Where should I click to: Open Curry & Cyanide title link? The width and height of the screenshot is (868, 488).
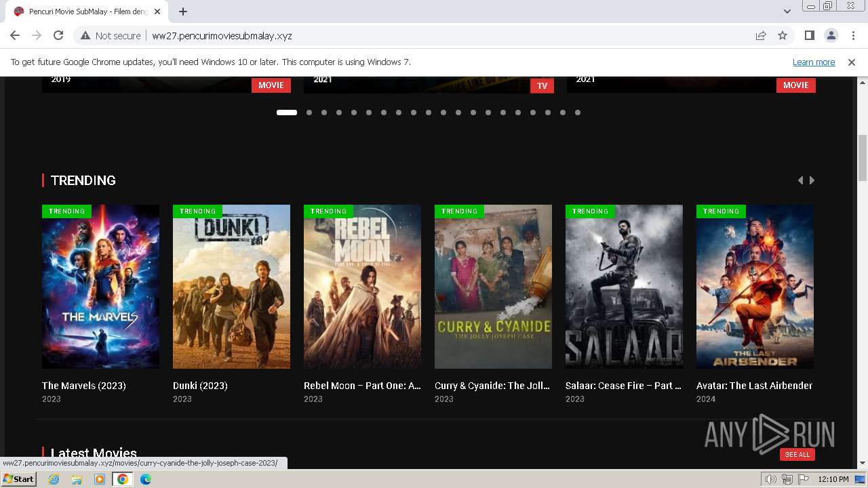pyautogui.click(x=492, y=386)
